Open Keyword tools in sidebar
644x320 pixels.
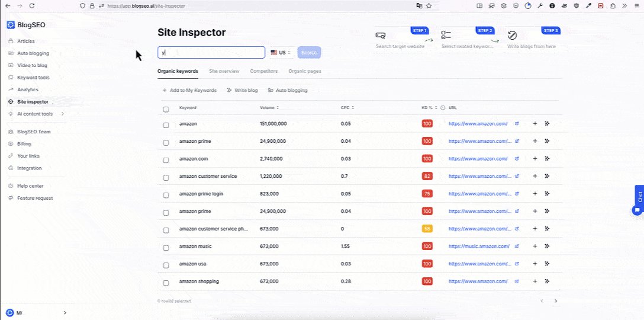click(33, 77)
